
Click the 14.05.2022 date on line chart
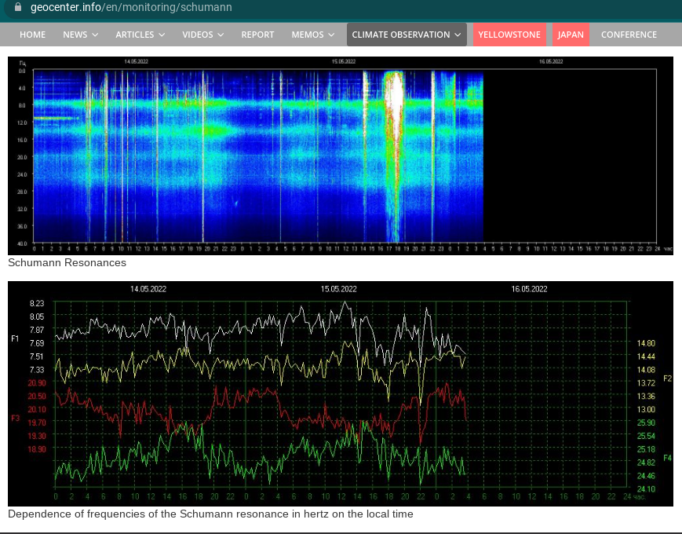coord(148,289)
